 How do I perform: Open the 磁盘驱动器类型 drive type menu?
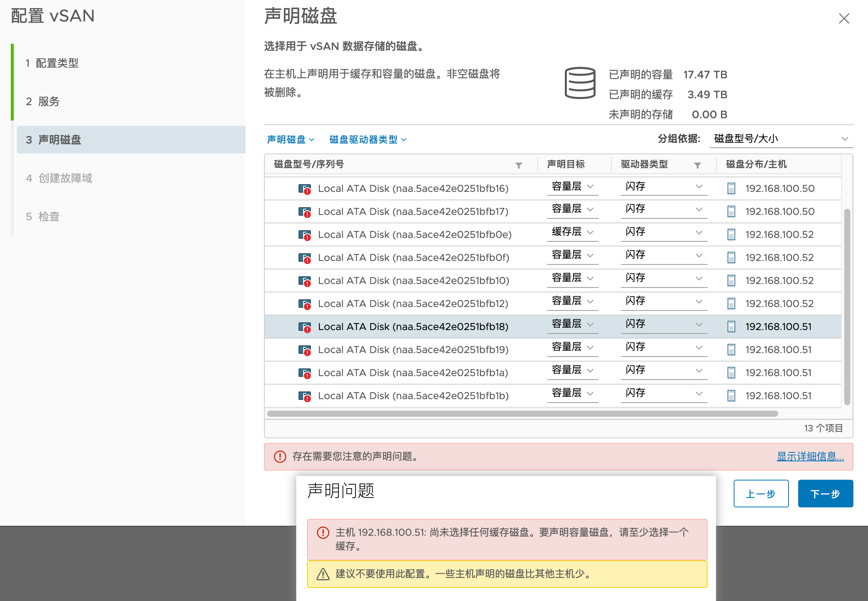click(368, 139)
